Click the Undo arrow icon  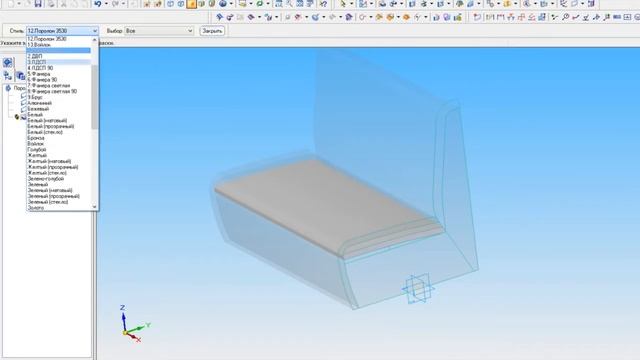(98, 4)
